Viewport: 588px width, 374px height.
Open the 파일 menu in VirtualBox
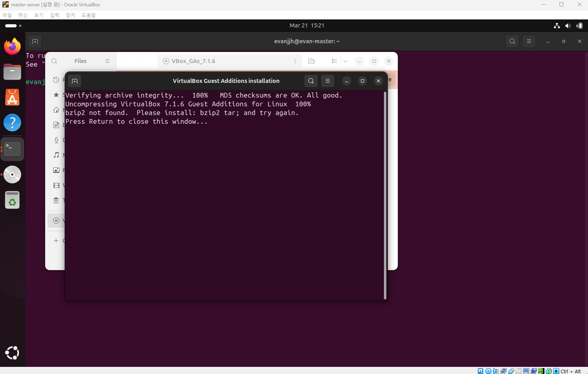7,15
